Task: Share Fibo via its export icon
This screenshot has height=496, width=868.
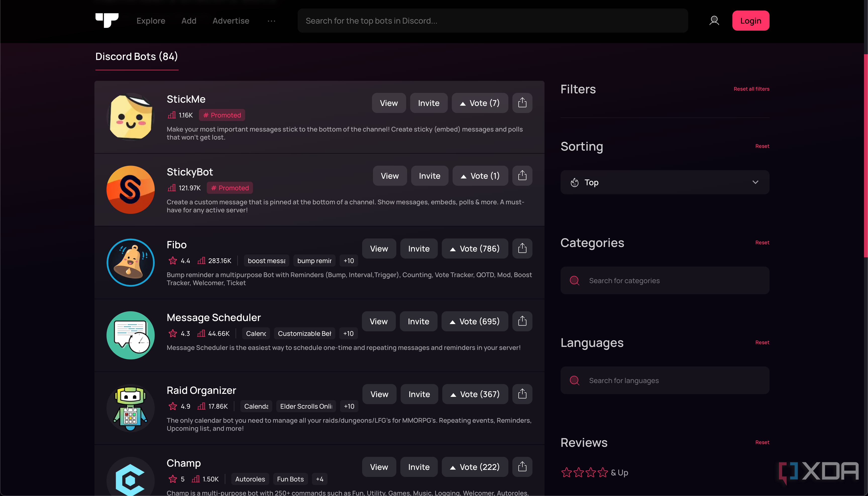Action: [x=522, y=248]
